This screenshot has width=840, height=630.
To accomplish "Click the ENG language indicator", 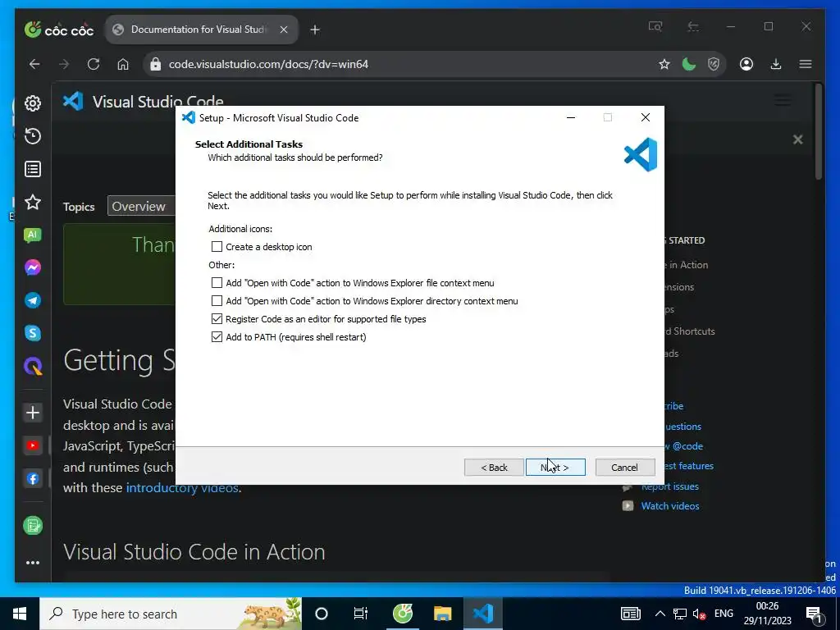I will (x=724, y=614).
